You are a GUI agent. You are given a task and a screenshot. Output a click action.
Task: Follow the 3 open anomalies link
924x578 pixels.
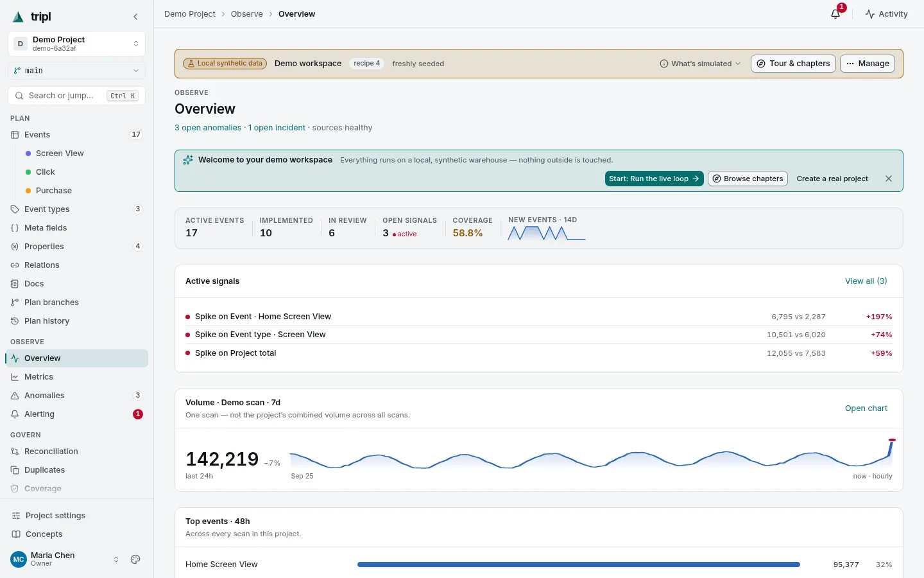coord(208,128)
